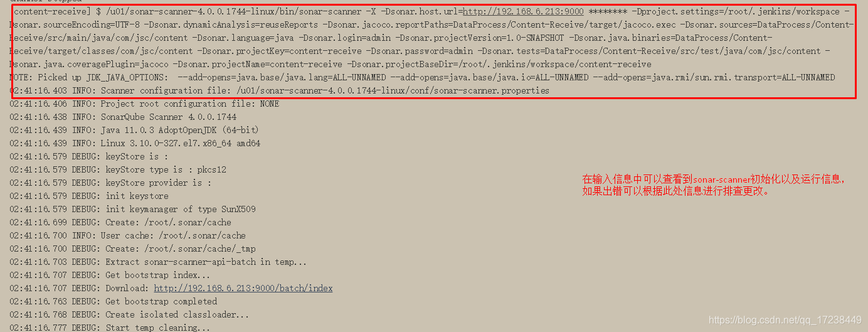Click the blog.csdn.net watermark URL
The height and width of the screenshot is (332, 868).
coord(785,320)
